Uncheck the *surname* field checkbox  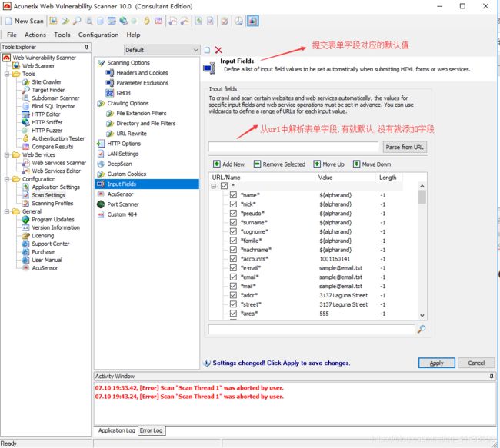(x=233, y=222)
